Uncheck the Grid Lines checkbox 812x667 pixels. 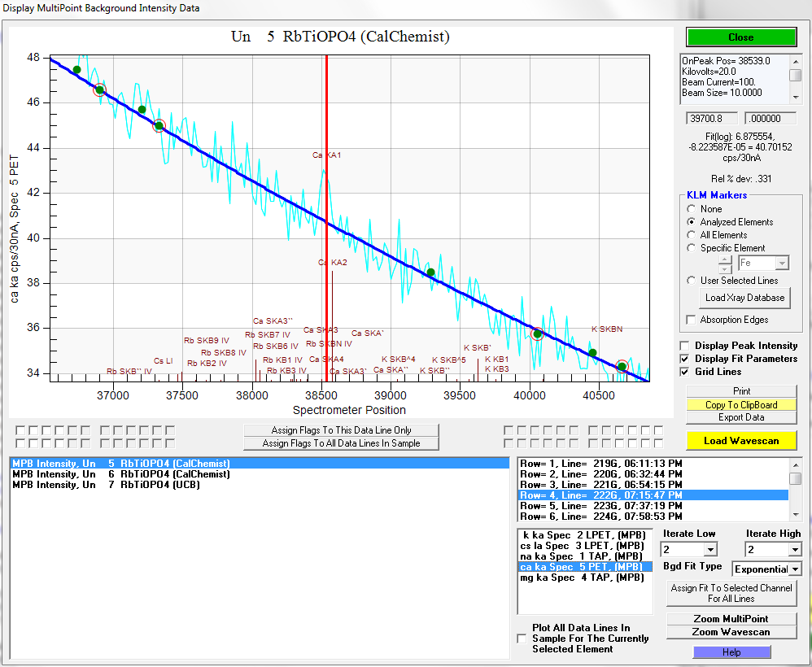tap(685, 372)
